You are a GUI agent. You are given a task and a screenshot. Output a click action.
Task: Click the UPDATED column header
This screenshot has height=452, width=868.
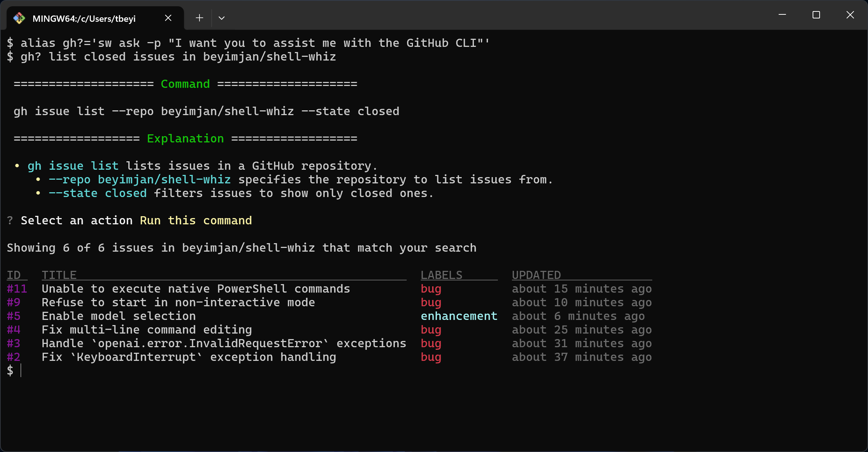tap(536, 275)
